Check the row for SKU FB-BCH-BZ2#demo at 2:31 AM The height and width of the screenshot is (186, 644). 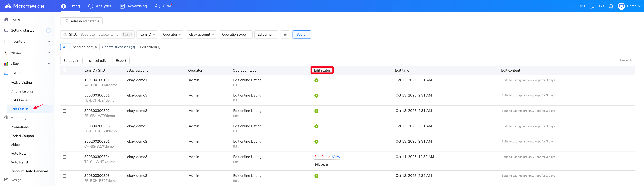coord(65,126)
